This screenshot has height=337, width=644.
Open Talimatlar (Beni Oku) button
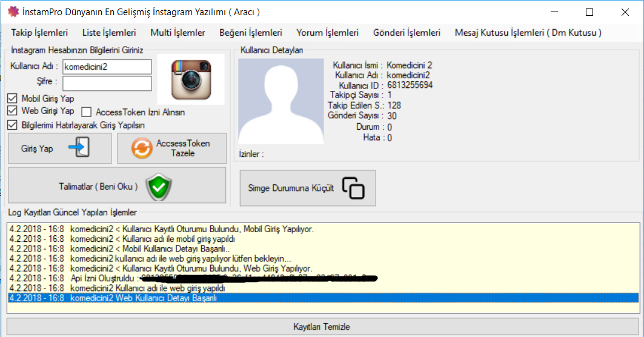pos(117,185)
